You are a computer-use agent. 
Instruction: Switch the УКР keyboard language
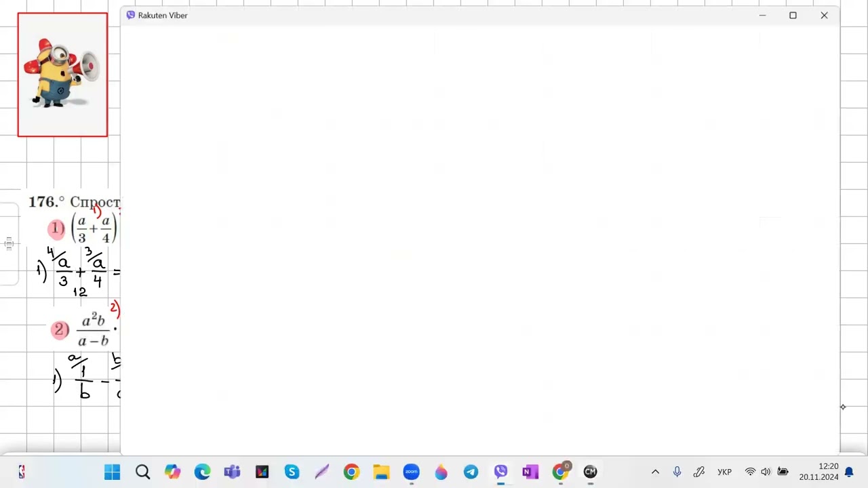724,472
